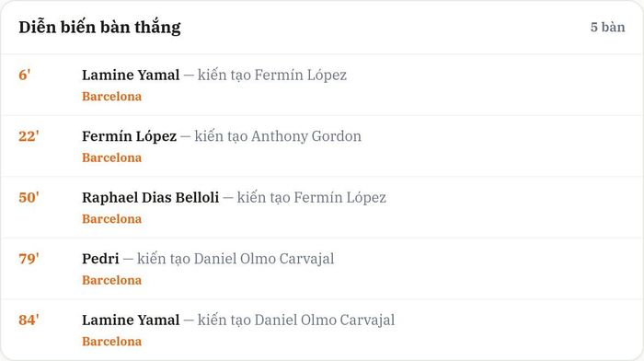The image size is (644, 361).
Task: Click assist name Fermín López in first row
Action: coord(300,75)
